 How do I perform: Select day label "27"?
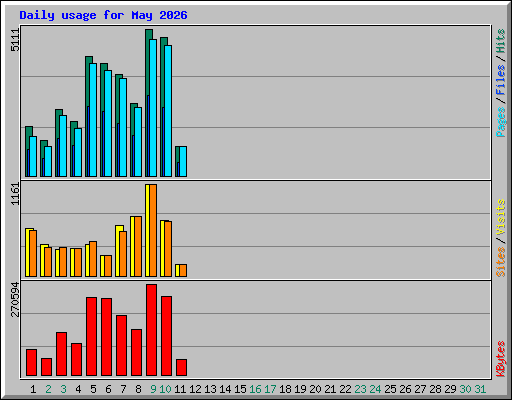(x=420, y=389)
